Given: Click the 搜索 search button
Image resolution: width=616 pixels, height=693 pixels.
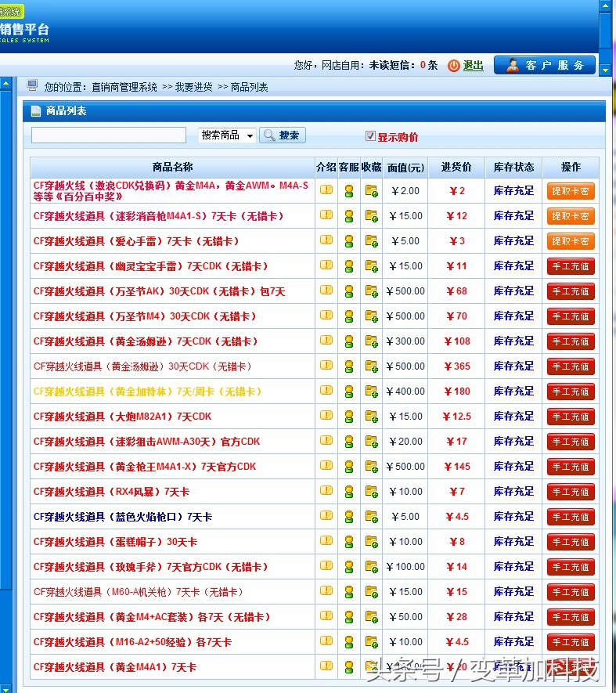Looking at the screenshot, I should 283,135.
